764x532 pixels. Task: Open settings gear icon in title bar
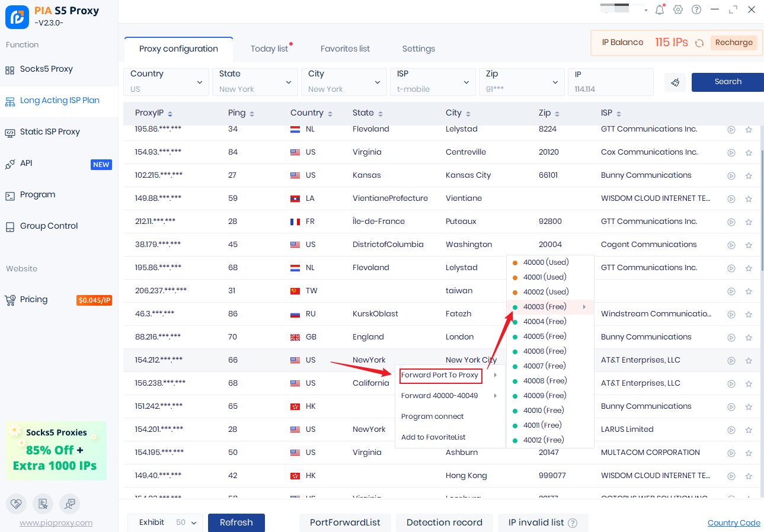click(678, 9)
